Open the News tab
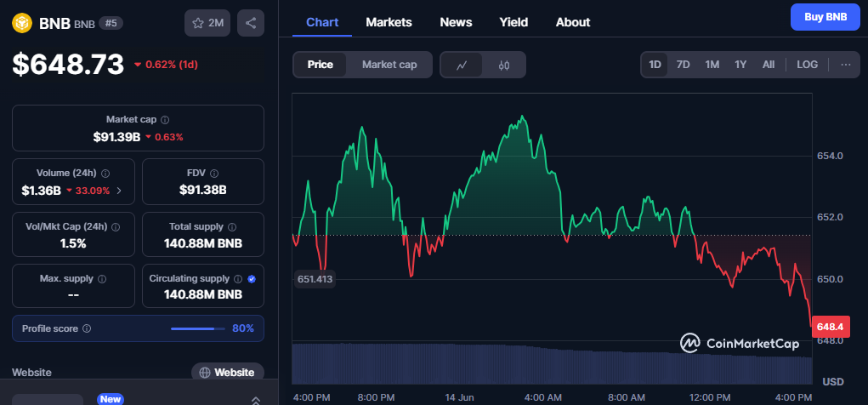Screen dimensions: 868x405 coord(456,23)
